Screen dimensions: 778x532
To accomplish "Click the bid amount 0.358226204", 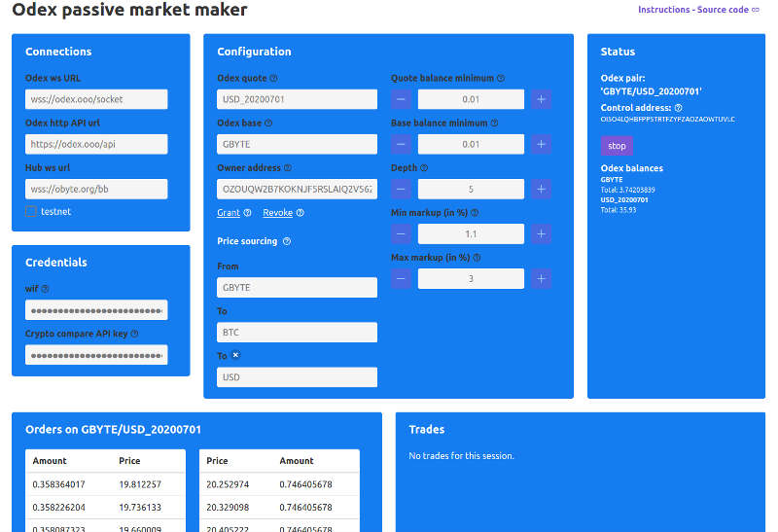I will coord(58,507).
